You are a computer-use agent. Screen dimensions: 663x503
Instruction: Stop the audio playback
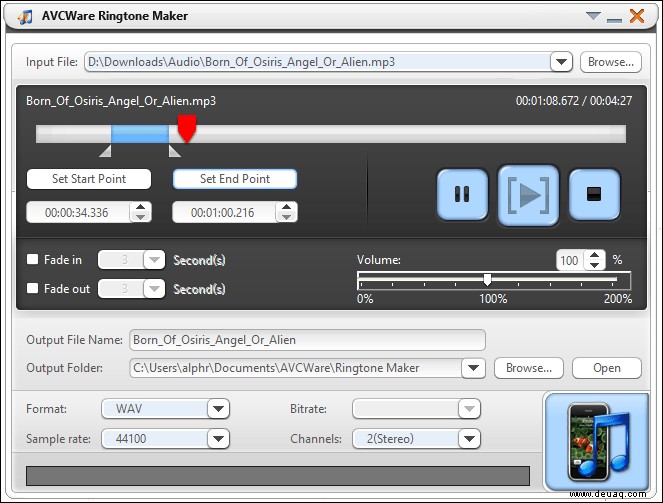[594, 194]
